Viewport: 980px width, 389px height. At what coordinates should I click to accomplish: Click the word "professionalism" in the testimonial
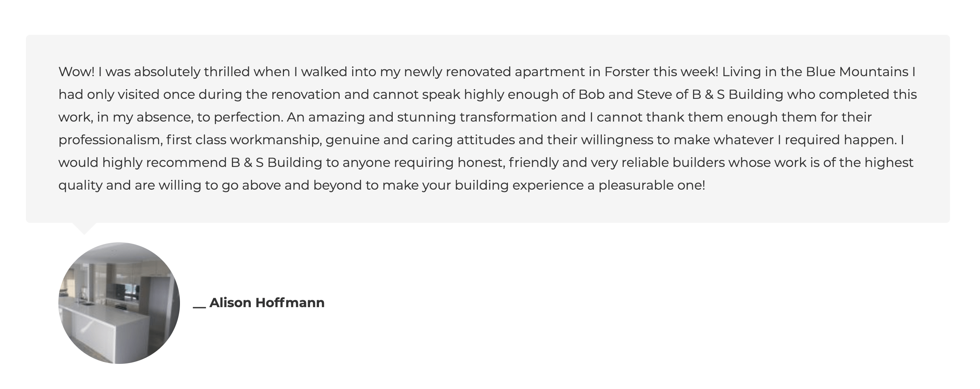pyautogui.click(x=110, y=140)
